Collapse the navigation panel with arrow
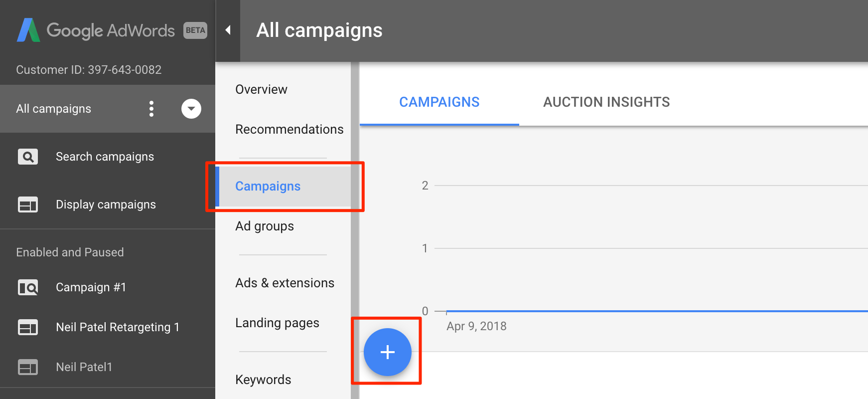The image size is (868, 399). click(228, 30)
